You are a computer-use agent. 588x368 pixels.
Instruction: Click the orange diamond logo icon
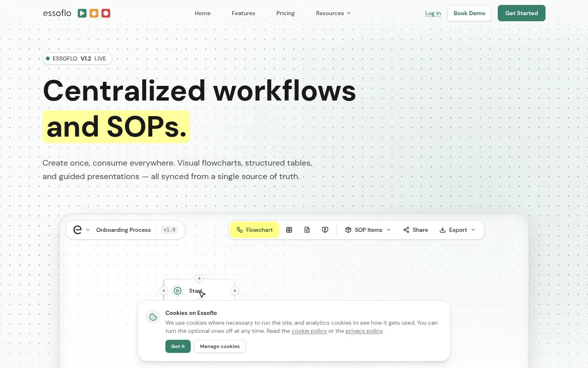tap(94, 13)
